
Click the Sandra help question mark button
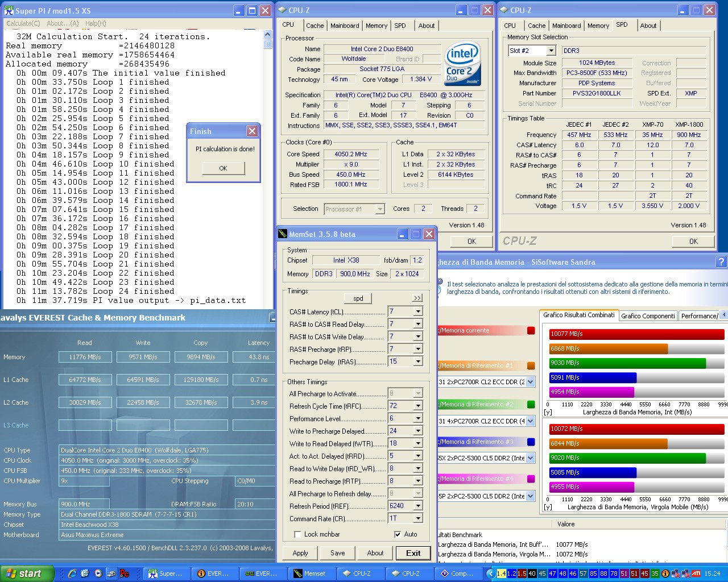click(x=721, y=261)
